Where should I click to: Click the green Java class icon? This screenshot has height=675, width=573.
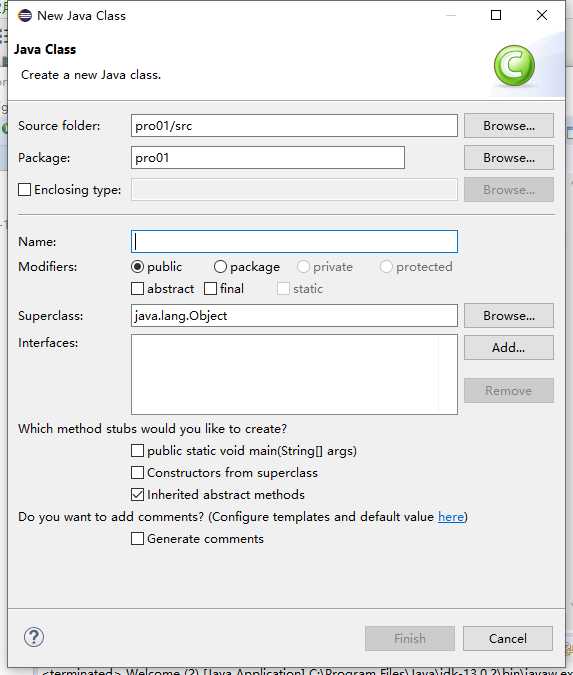point(514,65)
